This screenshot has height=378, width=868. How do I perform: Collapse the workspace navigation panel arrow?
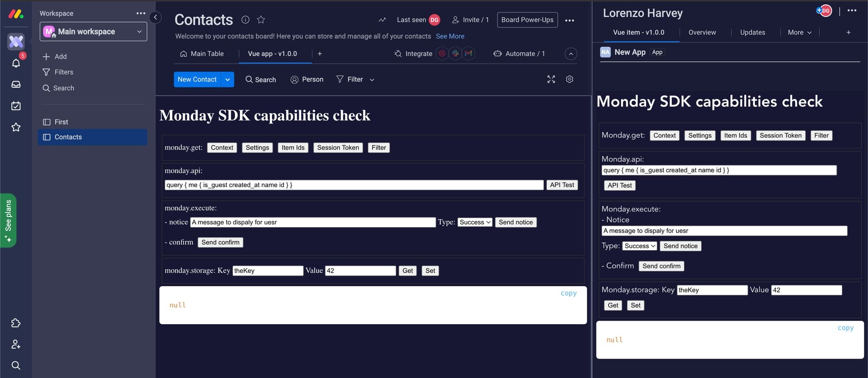155,17
